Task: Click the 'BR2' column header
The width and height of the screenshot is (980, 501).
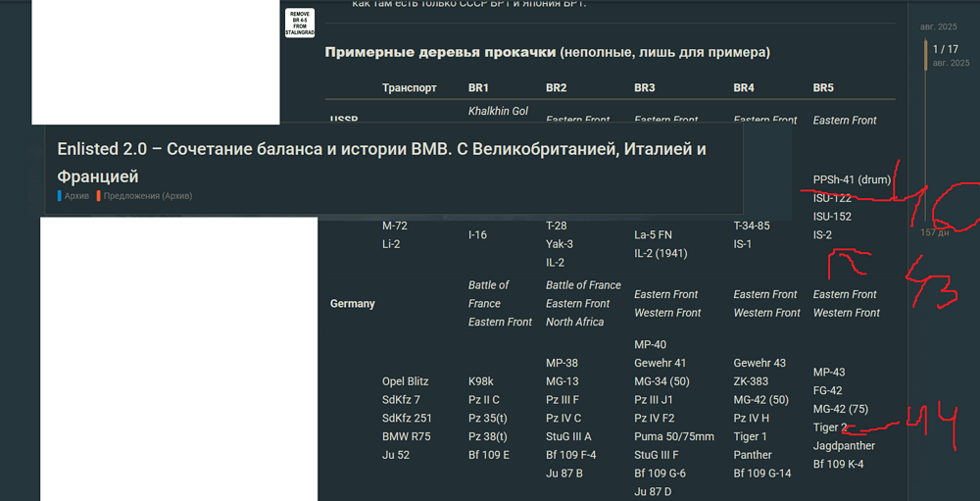Action: click(557, 88)
